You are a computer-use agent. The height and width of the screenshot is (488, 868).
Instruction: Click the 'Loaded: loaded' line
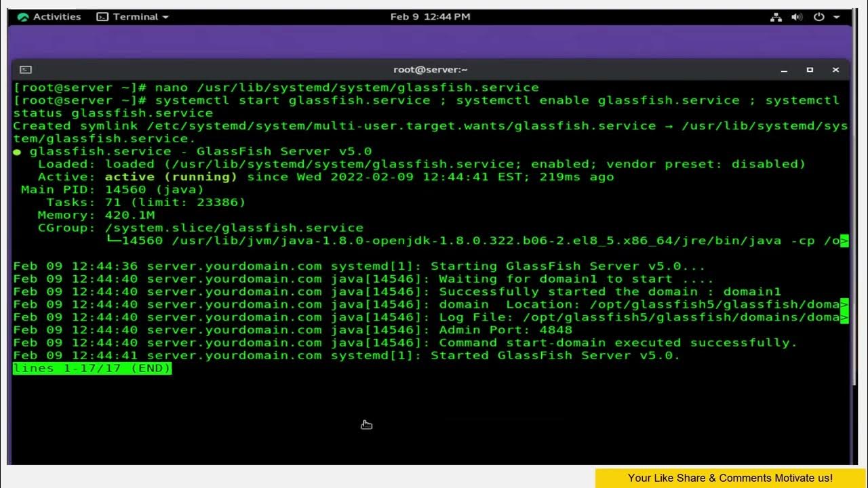pos(422,164)
